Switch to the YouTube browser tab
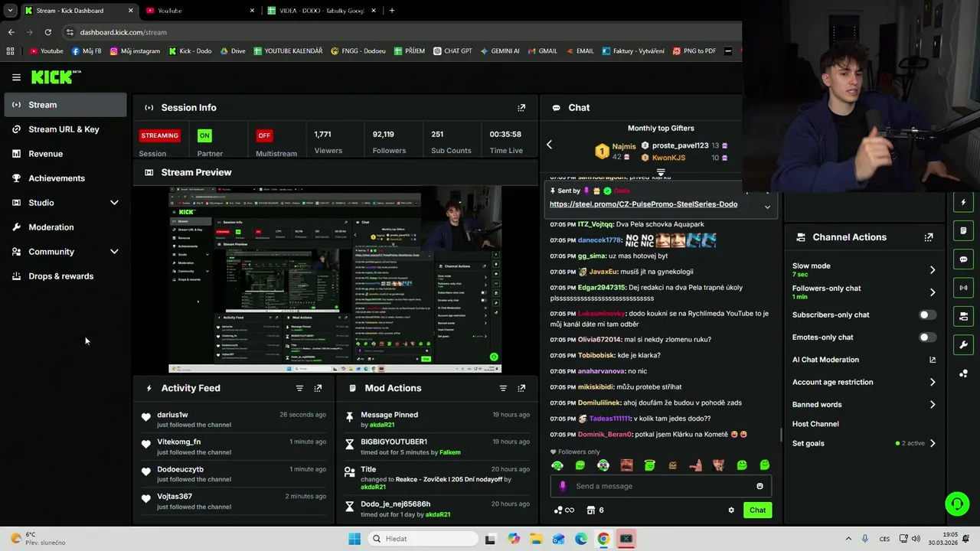Screen dimensions: 980x551 pos(199,11)
